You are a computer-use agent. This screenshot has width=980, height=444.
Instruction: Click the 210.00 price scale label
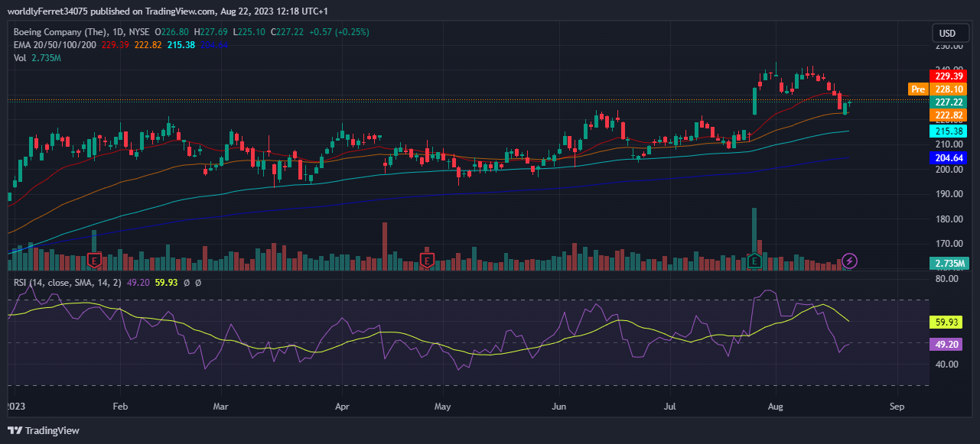pyautogui.click(x=949, y=144)
